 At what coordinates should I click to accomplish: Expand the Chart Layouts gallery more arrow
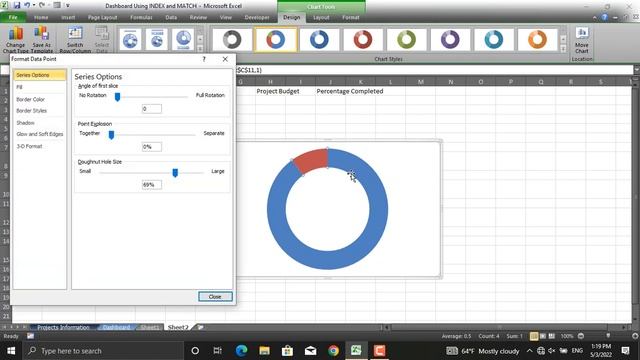200,49
